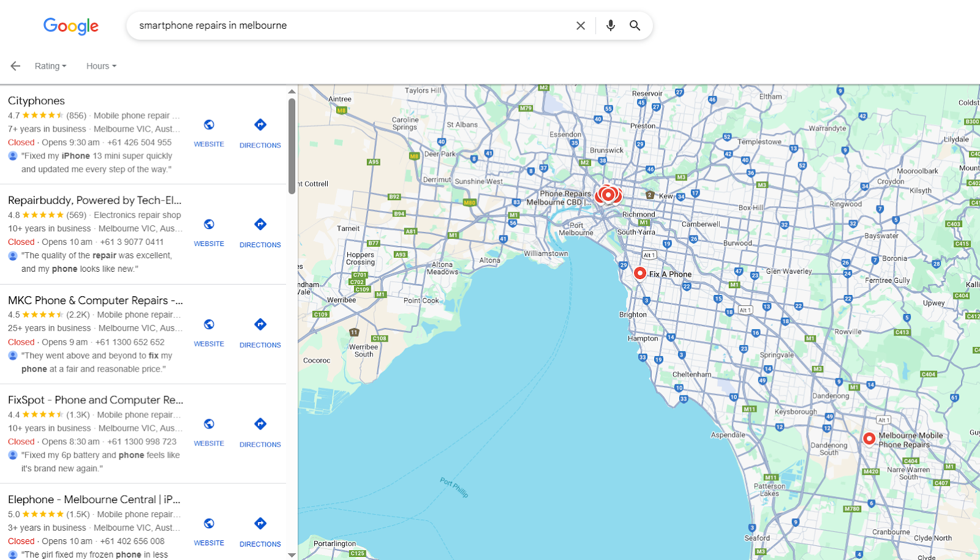Click Cityphones iPhone 13 mini review text
Viewport: 980px width, 560px height.
click(97, 163)
